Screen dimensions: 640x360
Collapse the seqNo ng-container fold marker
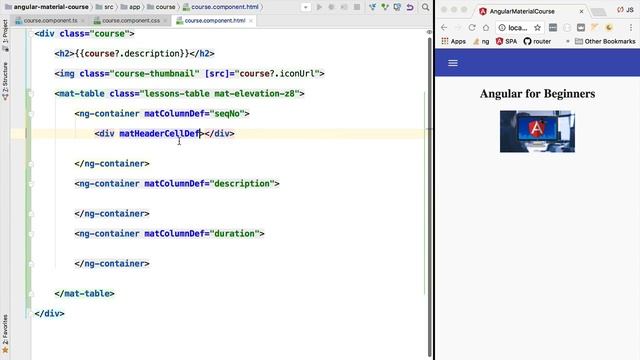[x=31, y=114]
